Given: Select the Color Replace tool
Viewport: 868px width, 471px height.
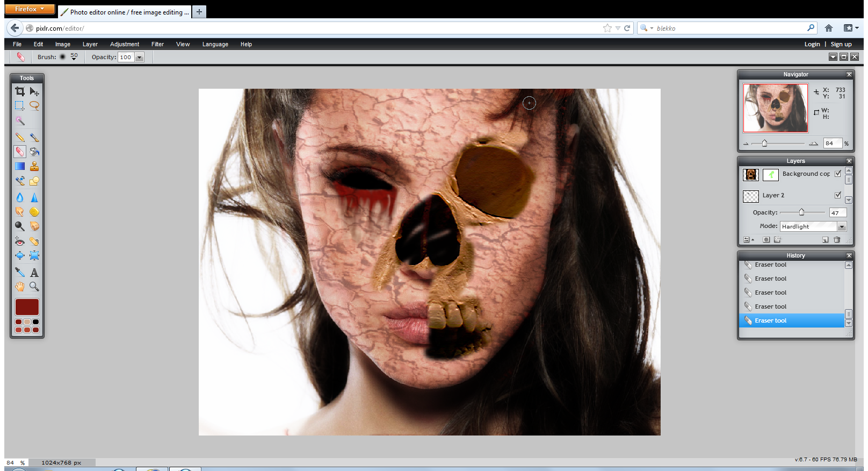Looking at the screenshot, I should tap(20, 181).
